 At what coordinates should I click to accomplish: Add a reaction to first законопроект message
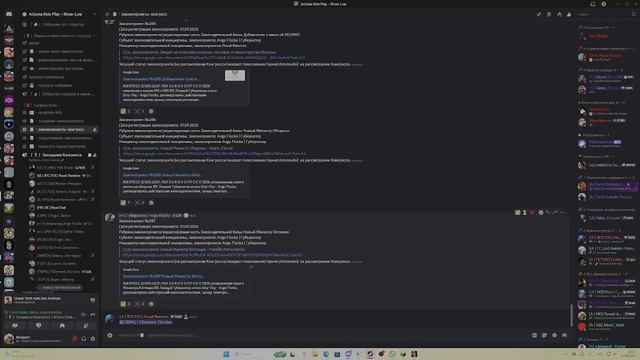tap(151, 111)
